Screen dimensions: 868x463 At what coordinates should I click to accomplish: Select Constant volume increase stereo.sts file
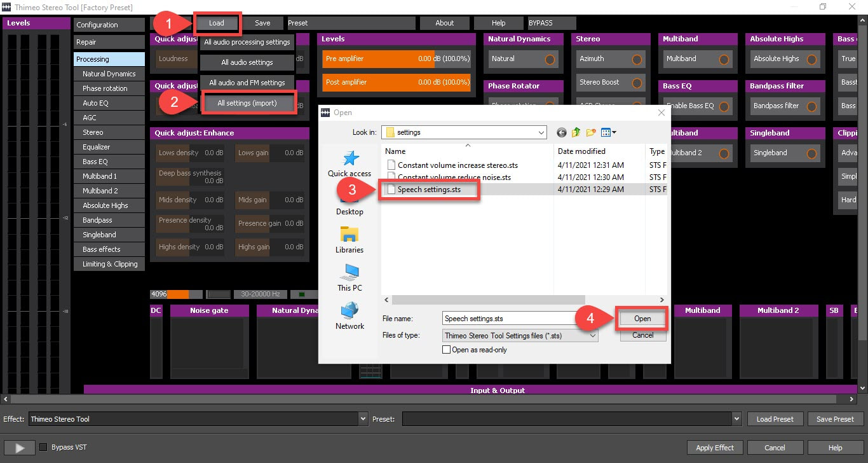pyautogui.click(x=458, y=165)
